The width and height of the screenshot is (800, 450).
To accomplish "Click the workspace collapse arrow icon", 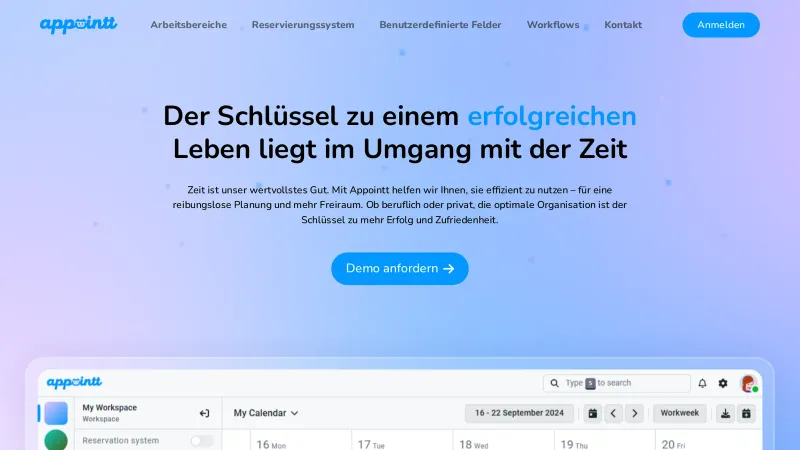I will pyautogui.click(x=204, y=413).
